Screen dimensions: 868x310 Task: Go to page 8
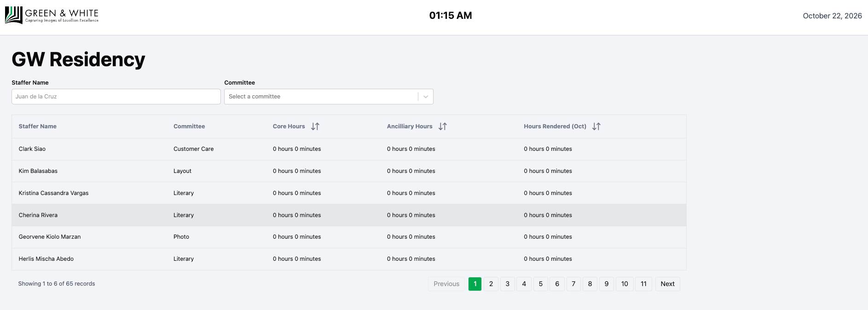tap(590, 284)
